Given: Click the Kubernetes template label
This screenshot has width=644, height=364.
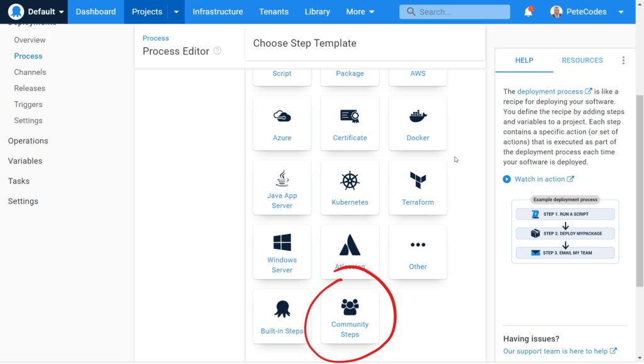Looking at the screenshot, I should pos(350,202).
